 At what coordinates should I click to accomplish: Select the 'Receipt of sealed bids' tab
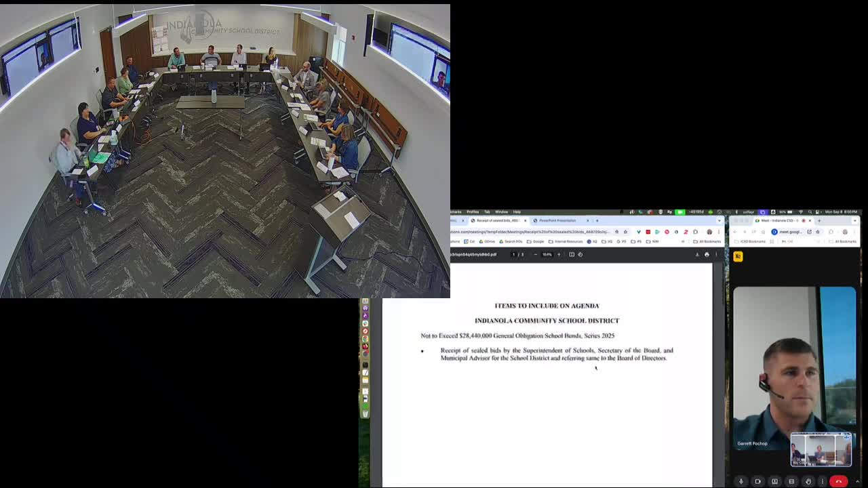tap(497, 220)
